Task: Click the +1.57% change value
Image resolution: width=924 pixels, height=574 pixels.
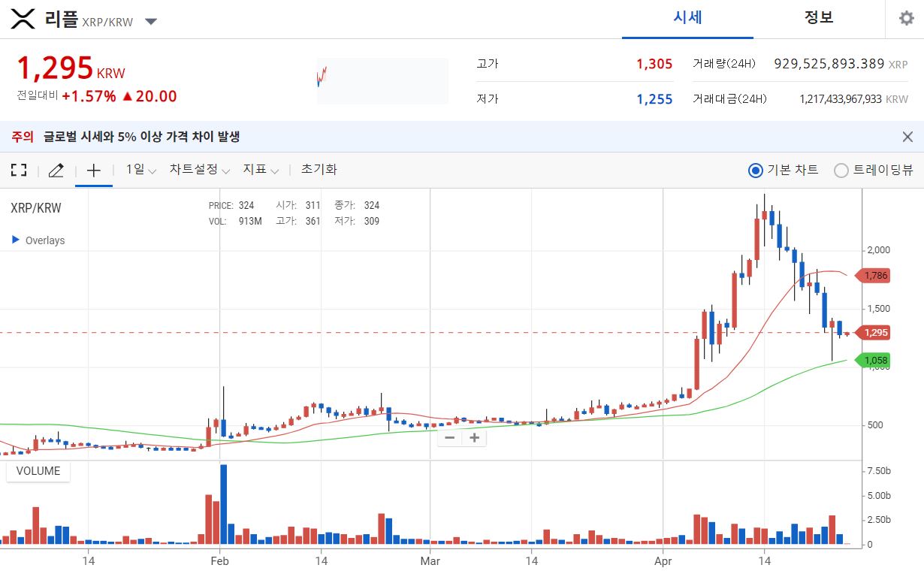Action: pyautogui.click(x=89, y=96)
